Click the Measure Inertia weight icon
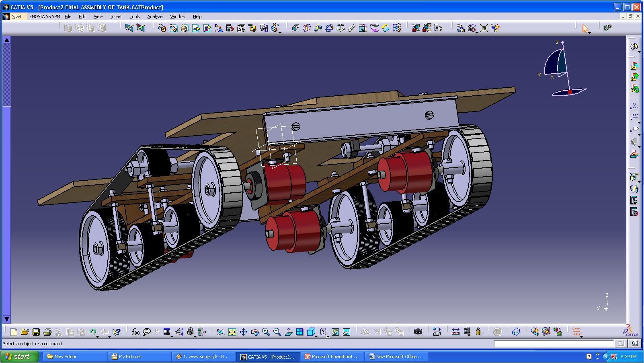 [x=478, y=332]
